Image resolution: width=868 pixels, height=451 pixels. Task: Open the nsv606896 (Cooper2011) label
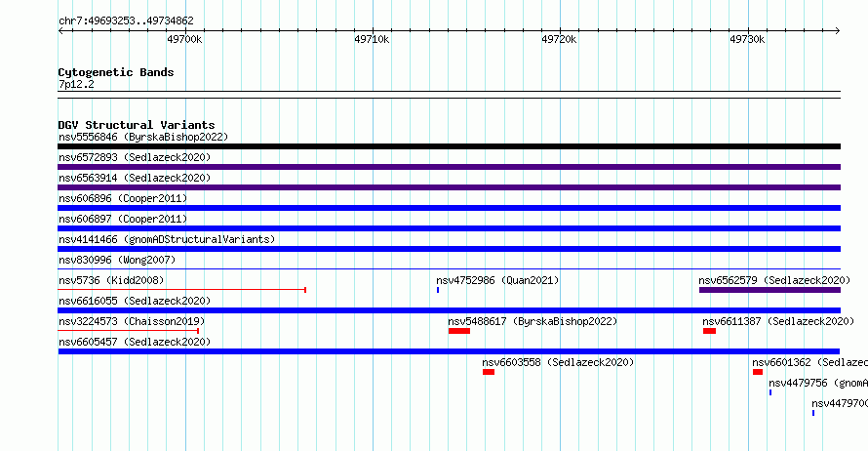tap(123, 198)
